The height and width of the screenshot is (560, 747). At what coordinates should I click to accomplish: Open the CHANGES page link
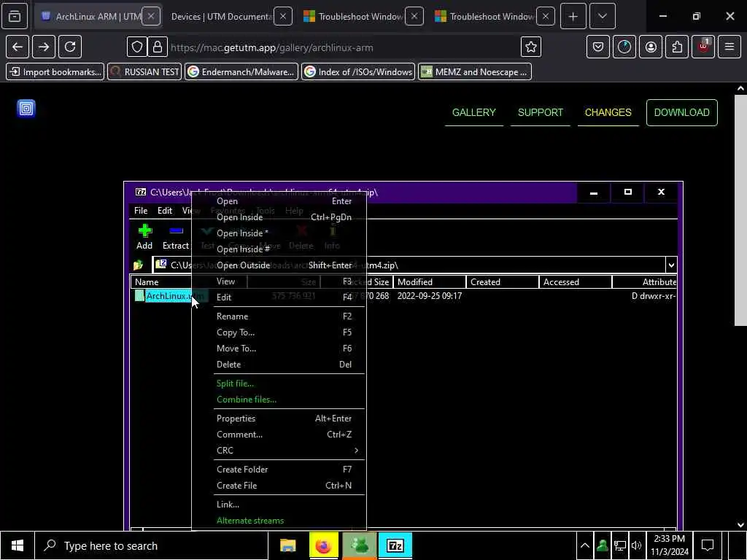coord(608,112)
